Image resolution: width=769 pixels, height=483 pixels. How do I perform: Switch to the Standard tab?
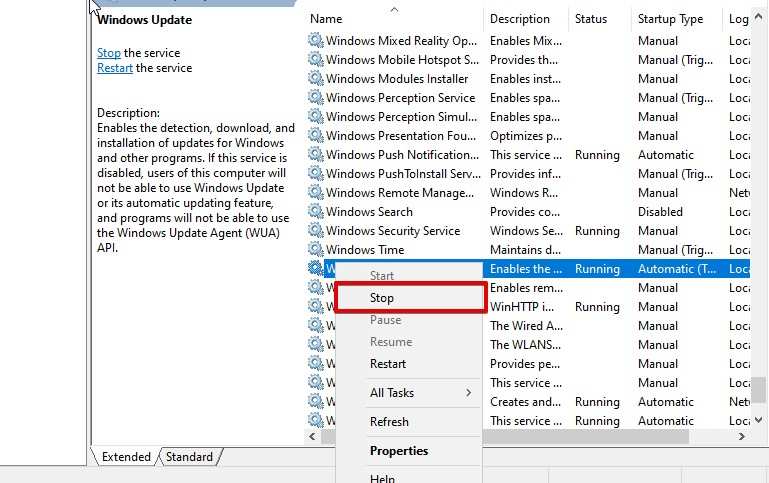click(x=189, y=457)
